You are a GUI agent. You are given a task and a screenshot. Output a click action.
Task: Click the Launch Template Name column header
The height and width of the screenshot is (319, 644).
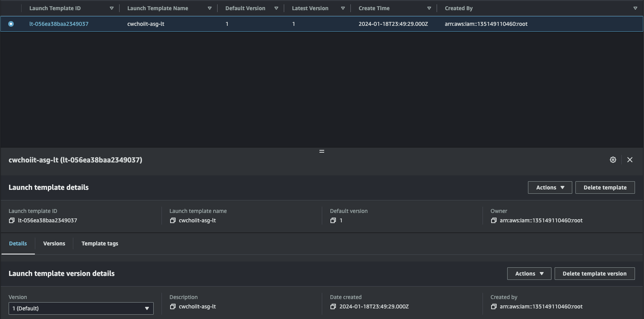point(158,8)
